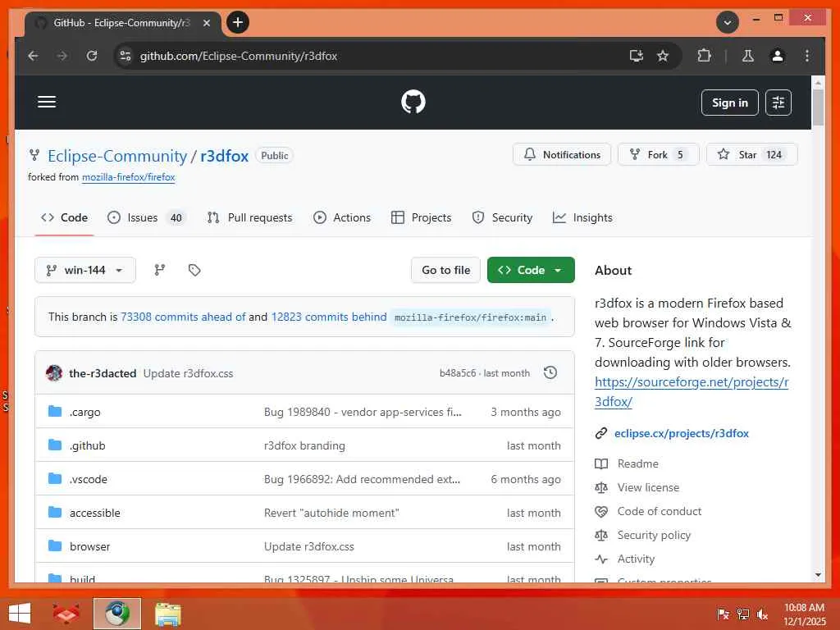
Task: Star the r3dfox repository
Action: coord(752,154)
